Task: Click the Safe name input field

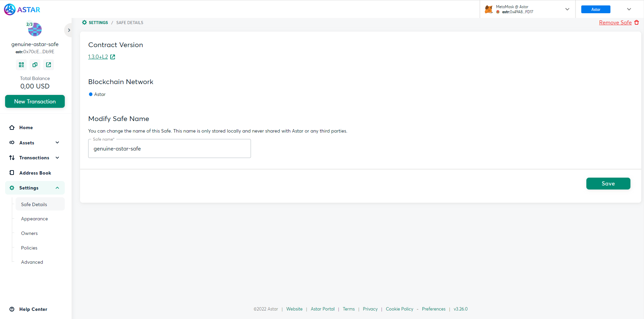Action: click(170, 149)
